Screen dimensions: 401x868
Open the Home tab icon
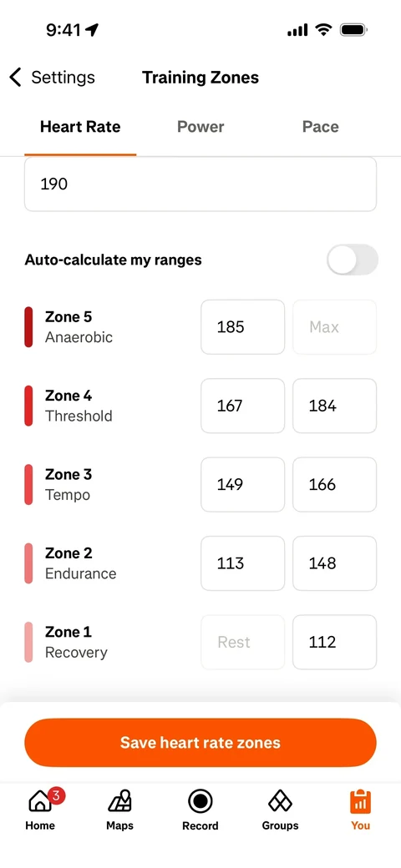click(x=40, y=801)
